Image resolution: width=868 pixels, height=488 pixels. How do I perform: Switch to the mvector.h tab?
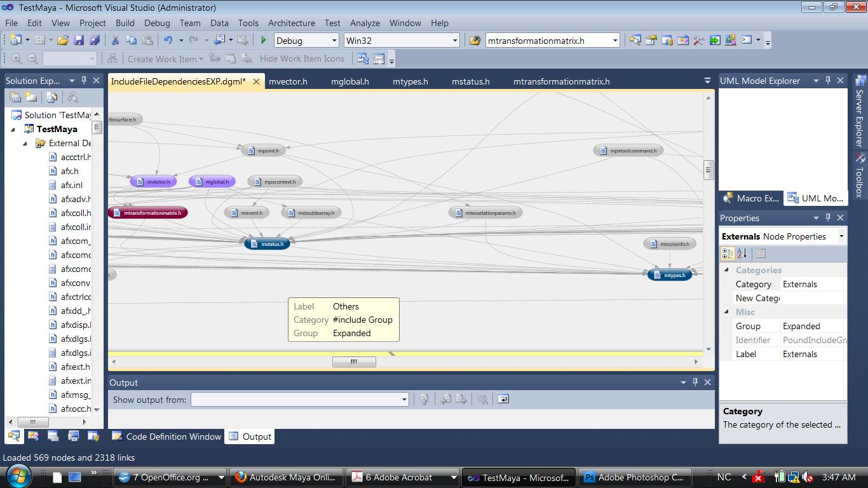(x=288, y=81)
